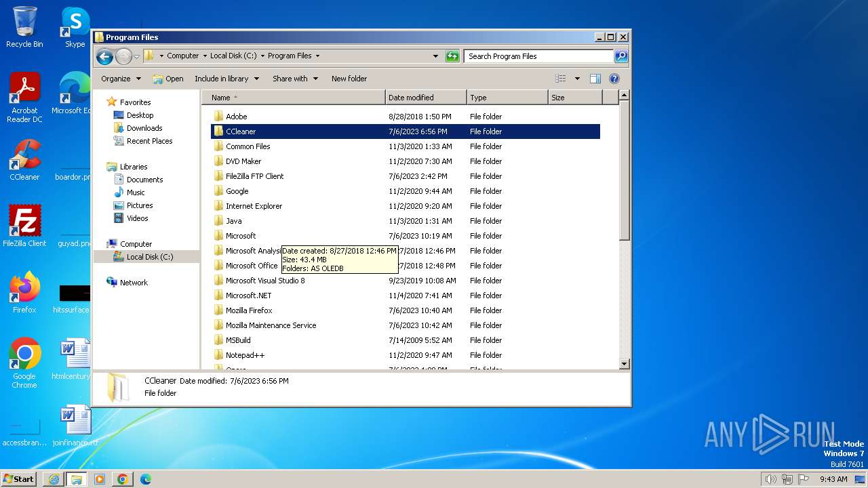
Task: Refresh the Program Files listing
Action: click(x=452, y=56)
